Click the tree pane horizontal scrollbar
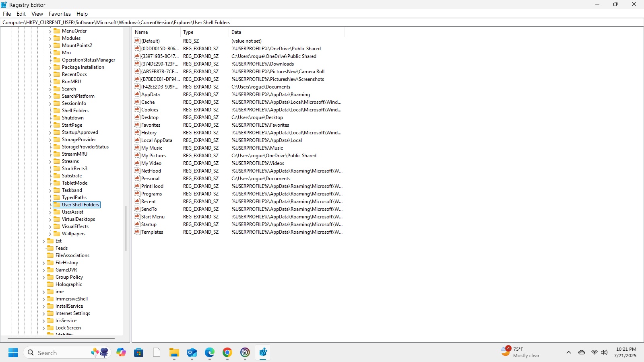Image resolution: width=644 pixels, height=362 pixels. (x=61, y=339)
